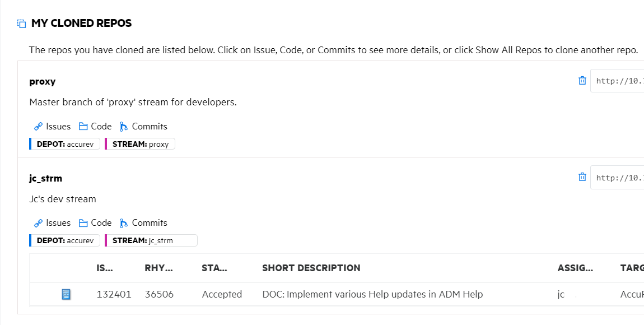
Task: Click the jc_strm repo title
Action: (x=45, y=178)
